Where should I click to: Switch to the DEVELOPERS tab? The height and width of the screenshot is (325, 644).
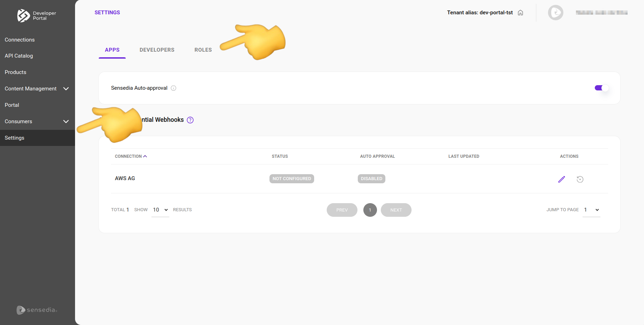click(157, 50)
